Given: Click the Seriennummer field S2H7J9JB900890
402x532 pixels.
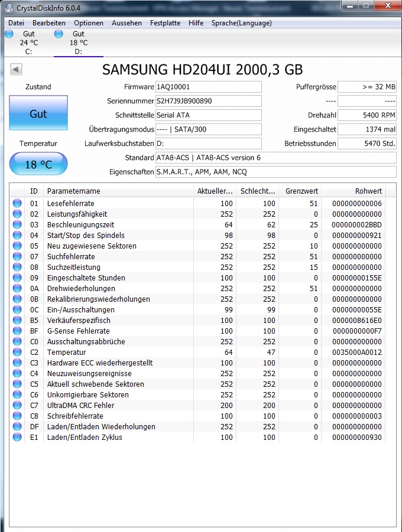Looking at the screenshot, I should click(209, 101).
